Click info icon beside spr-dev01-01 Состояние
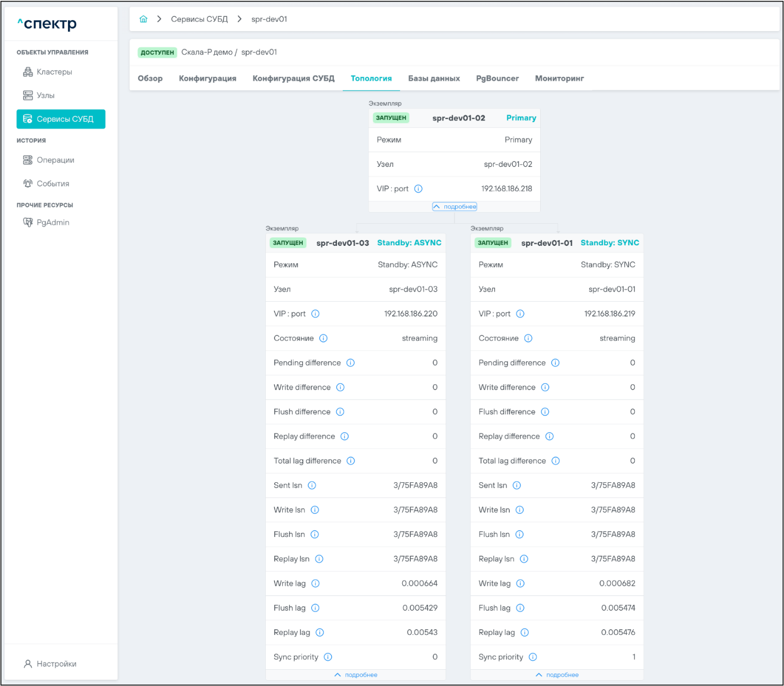 tap(528, 338)
